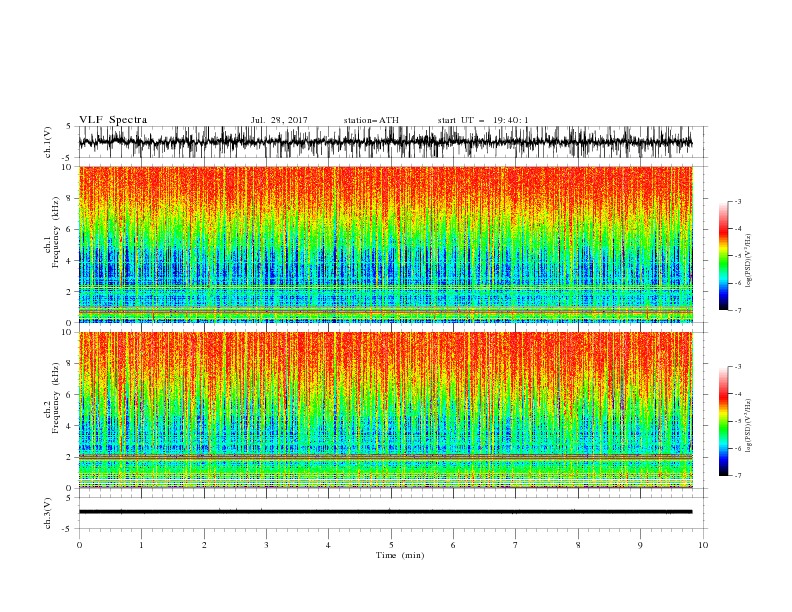Click the ch.1 spectrogram color scale bar
Image resolution: width=792 pixels, height=612 pixels.
click(723, 256)
